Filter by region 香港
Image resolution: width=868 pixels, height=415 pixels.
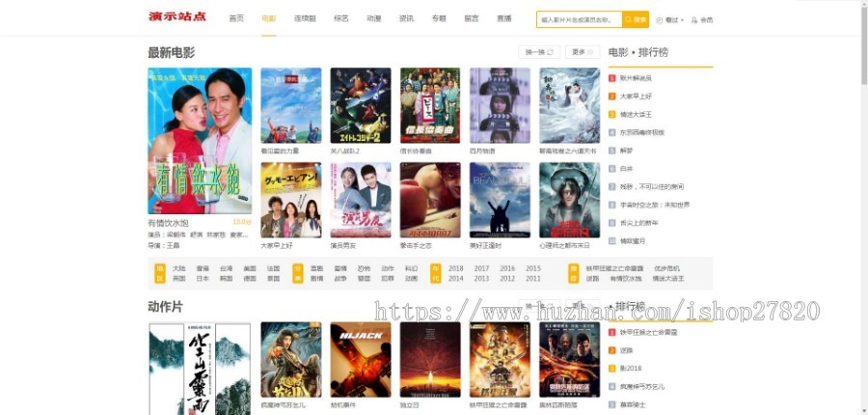click(x=203, y=268)
